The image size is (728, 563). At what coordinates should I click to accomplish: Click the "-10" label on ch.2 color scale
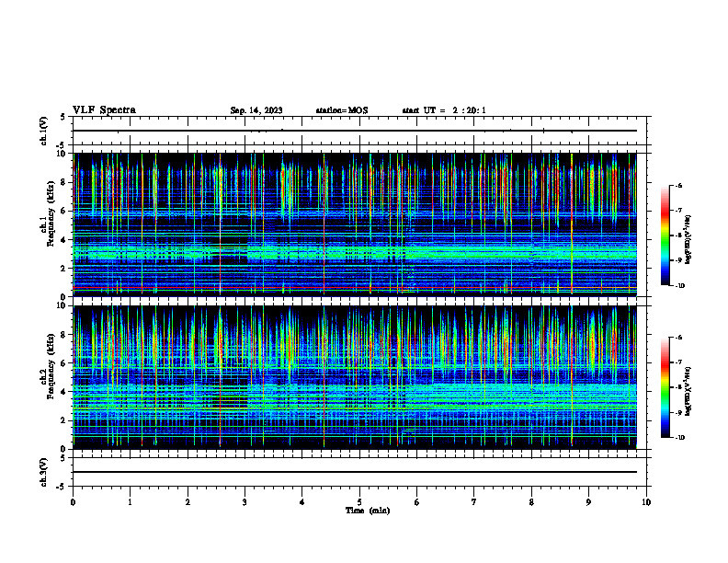pos(680,438)
